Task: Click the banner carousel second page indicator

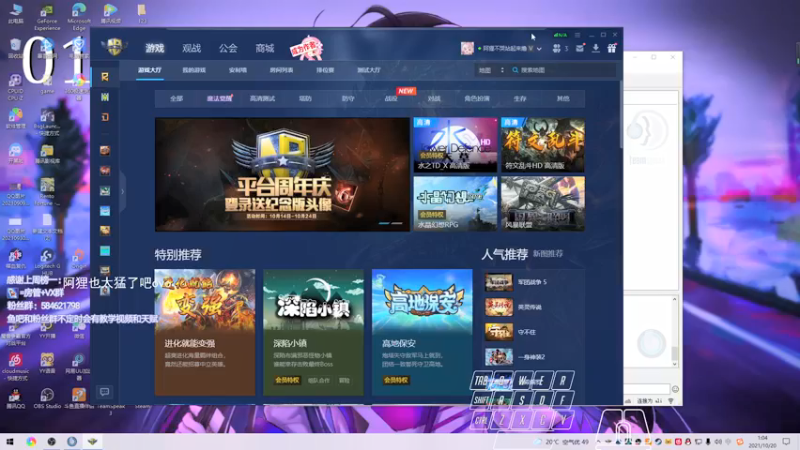Action: 396,223
